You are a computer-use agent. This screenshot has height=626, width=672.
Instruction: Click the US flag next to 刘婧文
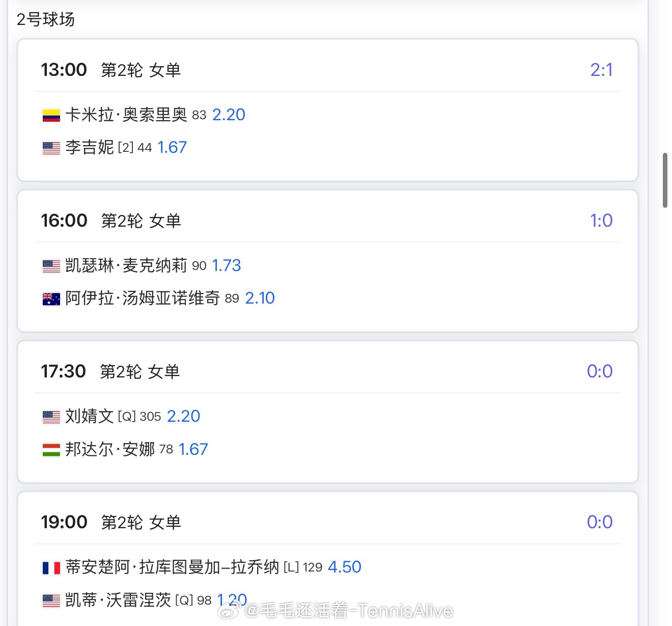pyautogui.click(x=51, y=417)
